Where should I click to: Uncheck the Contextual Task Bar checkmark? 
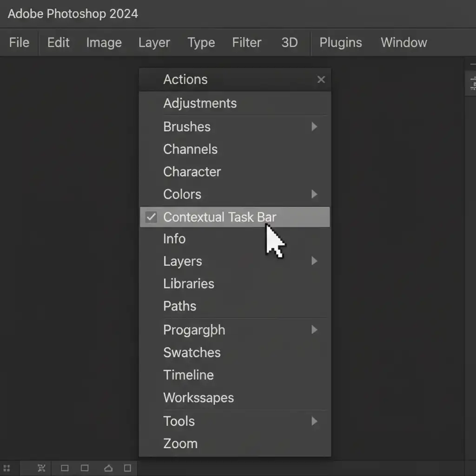[151, 217]
